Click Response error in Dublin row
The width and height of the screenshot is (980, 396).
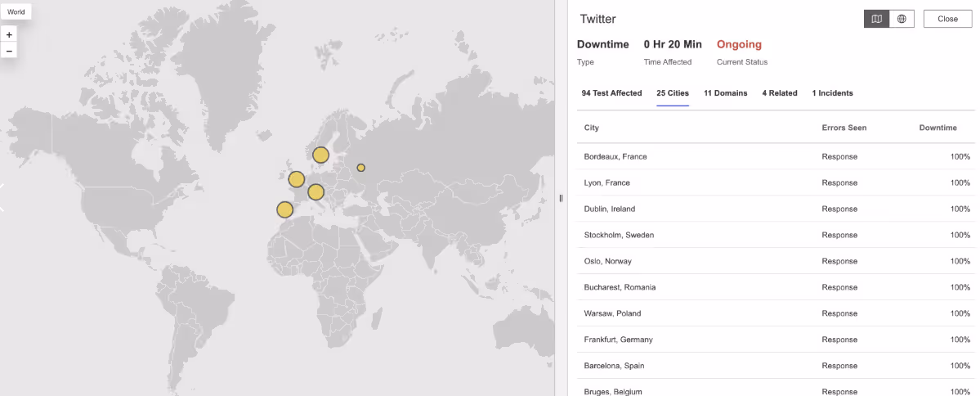[x=839, y=209]
